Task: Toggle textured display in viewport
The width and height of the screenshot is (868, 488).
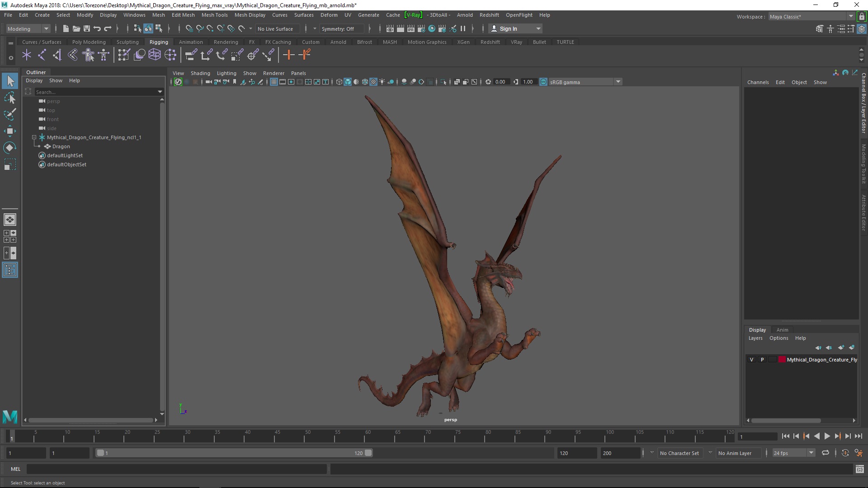Action: coord(373,82)
